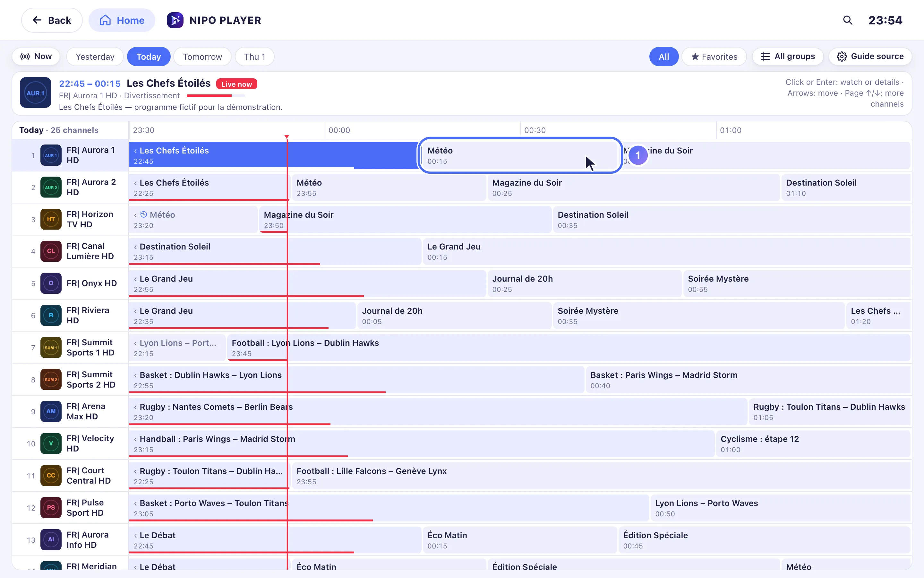The height and width of the screenshot is (578, 924).
Task: Select the Today tab
Action: [x=149, y=57]
